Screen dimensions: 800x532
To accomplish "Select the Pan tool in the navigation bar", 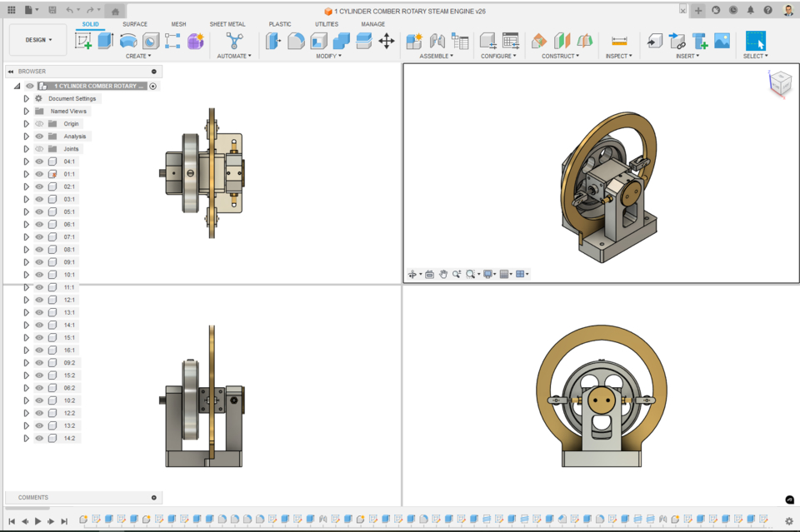I will coord(442,274).
